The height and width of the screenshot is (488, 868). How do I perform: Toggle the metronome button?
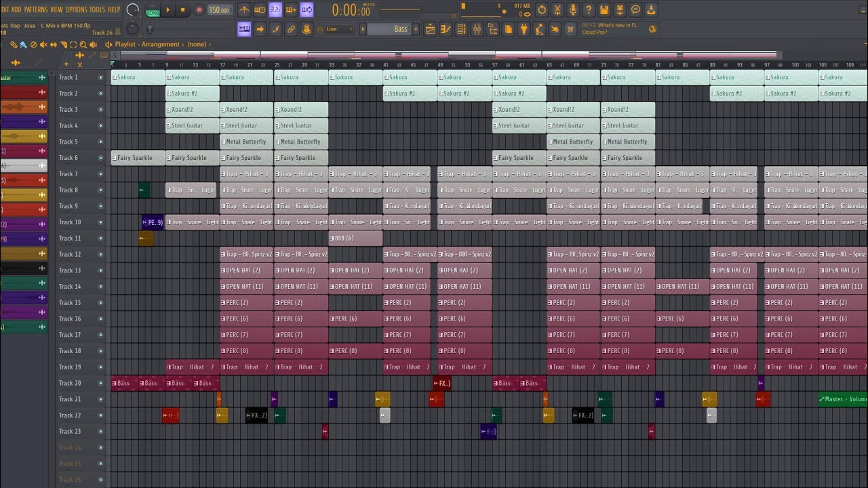click(x=244, y=9)
